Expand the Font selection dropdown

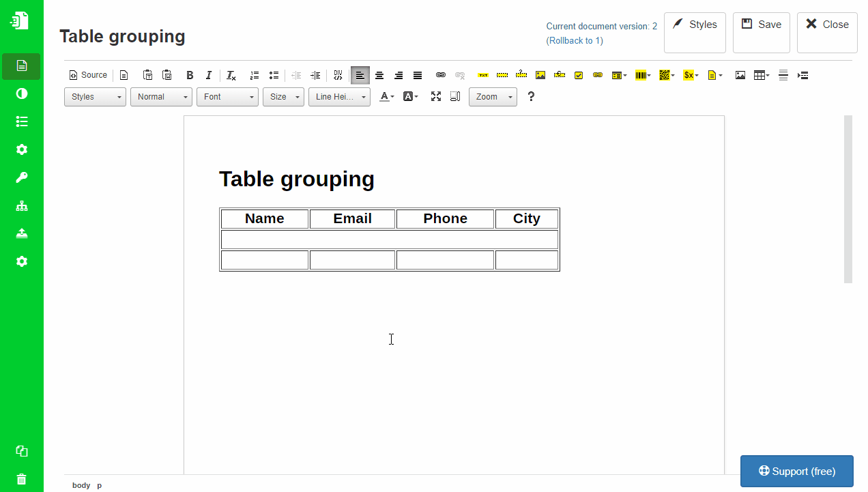pyautogui.click(x=227, y=97)
